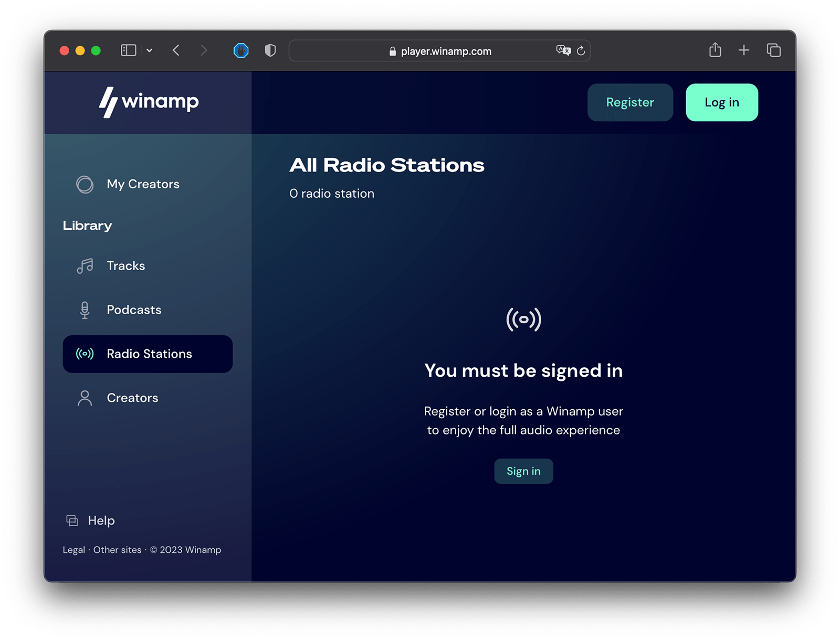Viewport: 840px width, 640px height.
Task: Open the Creators section
Action: pos(148,398)
